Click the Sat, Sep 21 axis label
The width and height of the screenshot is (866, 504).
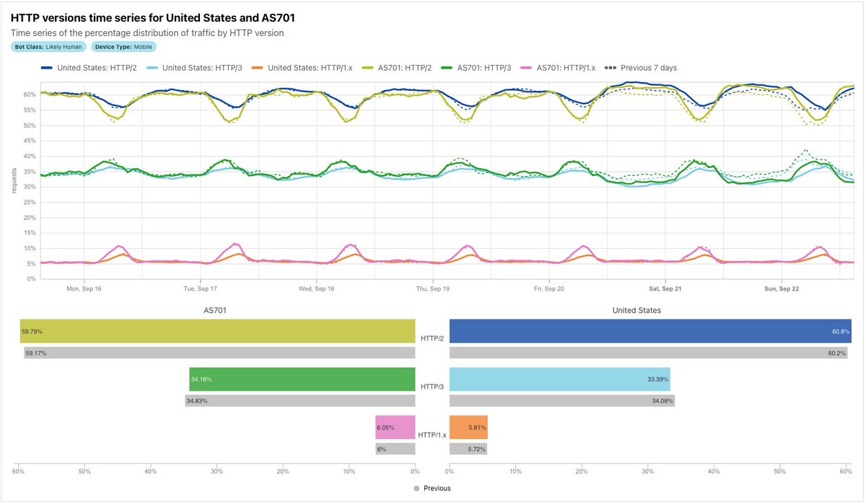665,288
